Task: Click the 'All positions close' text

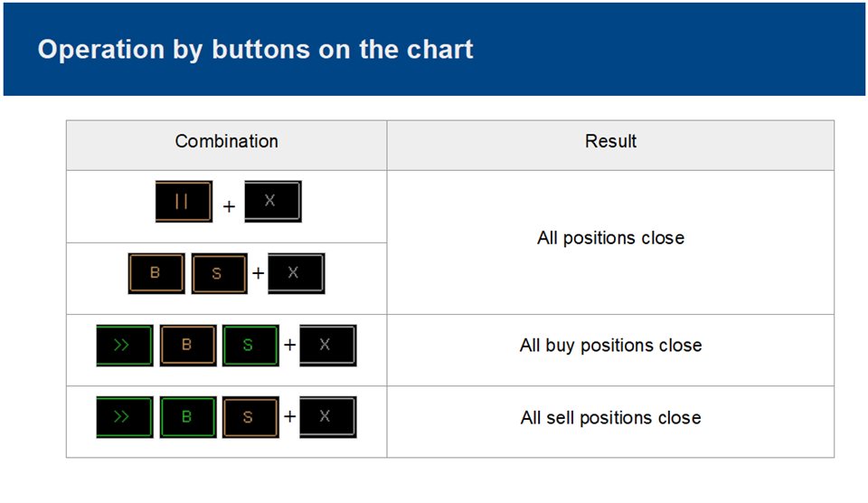Action: (610, 238)
